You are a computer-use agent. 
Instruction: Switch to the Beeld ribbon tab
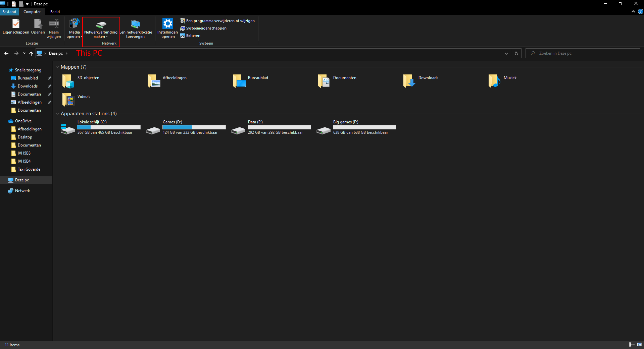(x=55, y=12)
